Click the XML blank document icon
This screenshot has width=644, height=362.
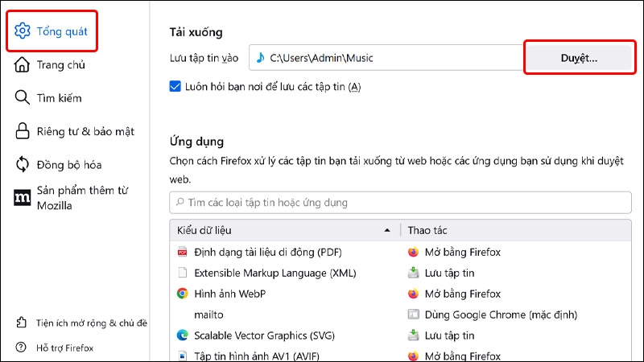183,273
